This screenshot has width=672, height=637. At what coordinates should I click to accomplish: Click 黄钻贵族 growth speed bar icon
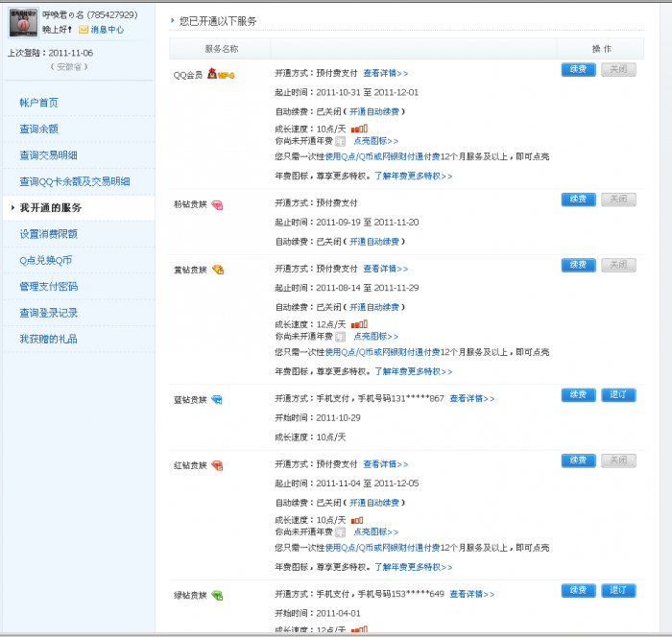click(x=359, y=324)
